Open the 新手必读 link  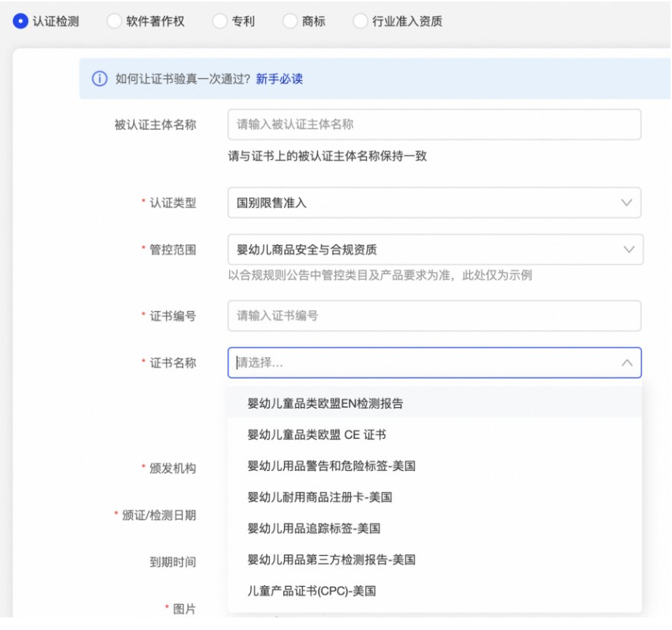(x=279, y=79)
